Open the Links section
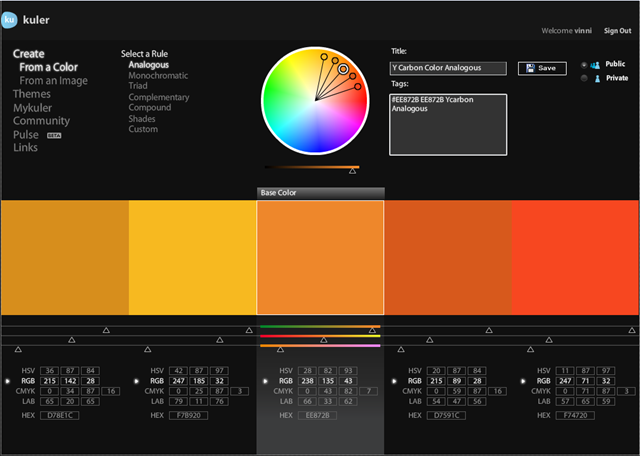Viewport: 640px width, 456px height. click(x=25, y=147)
